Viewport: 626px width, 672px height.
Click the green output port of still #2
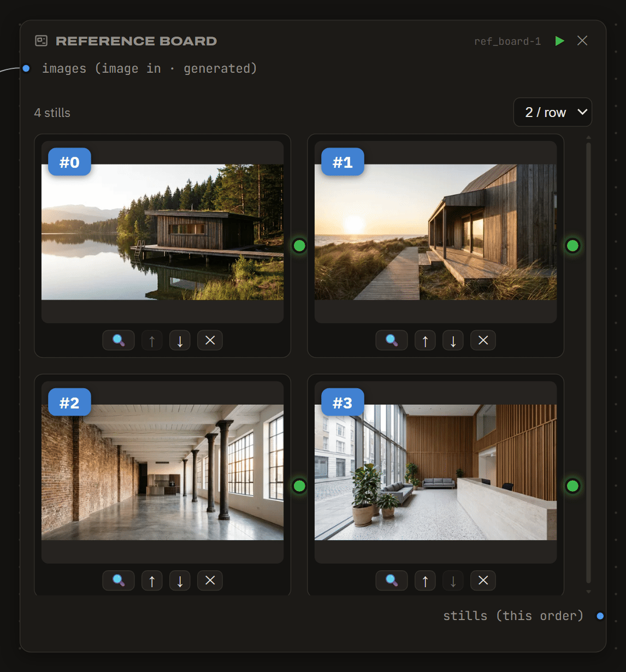tap(299, 486)
